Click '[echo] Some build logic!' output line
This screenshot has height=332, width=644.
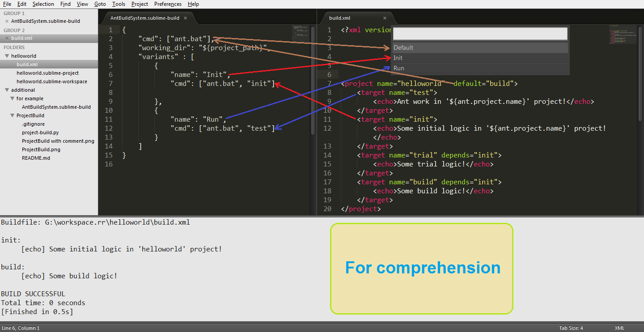[69, 276]
